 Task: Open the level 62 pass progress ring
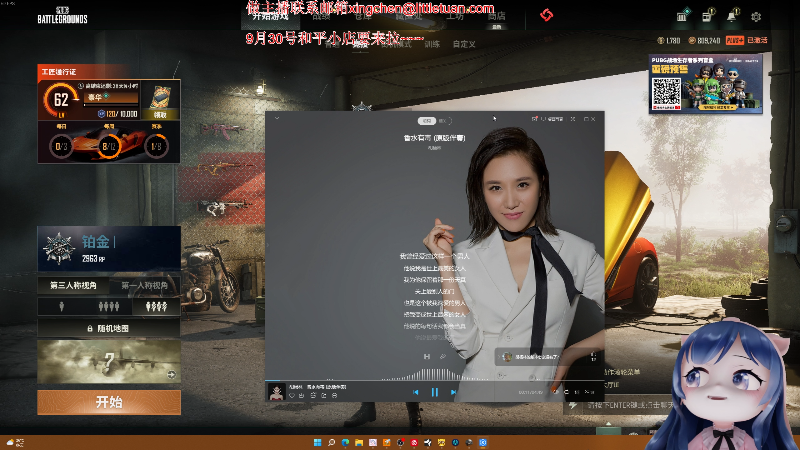click(61, 100)
